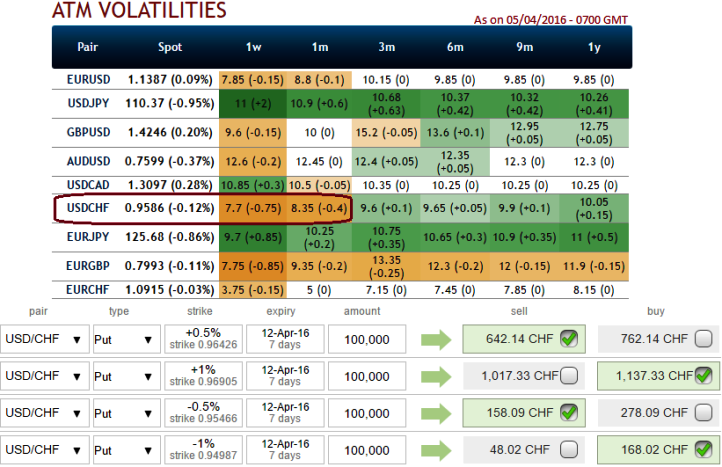Click the USDCHF 1w volatility cell 7.7 (-0.75)
The height and width of the screenshot is (467, 722).
[x=251, y=208]
